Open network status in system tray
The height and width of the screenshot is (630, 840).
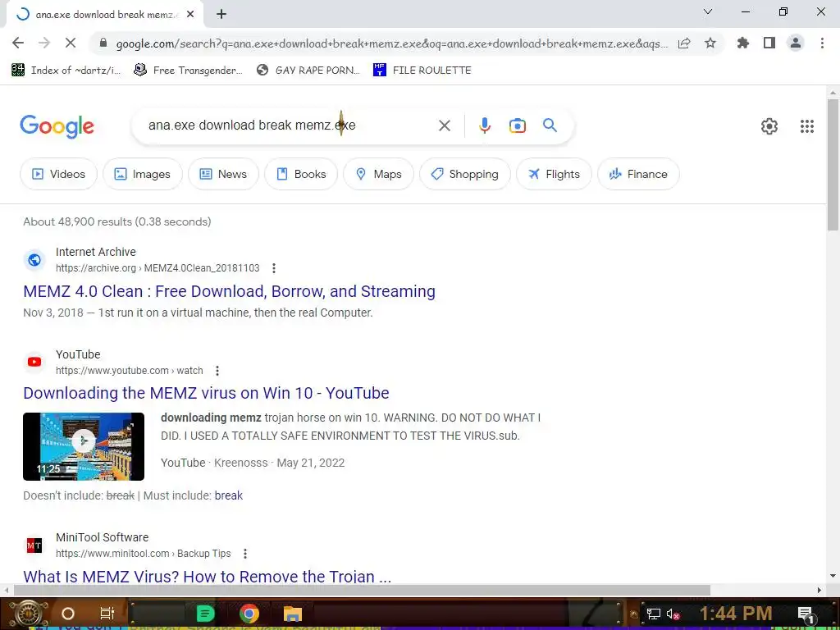[653, 614]
